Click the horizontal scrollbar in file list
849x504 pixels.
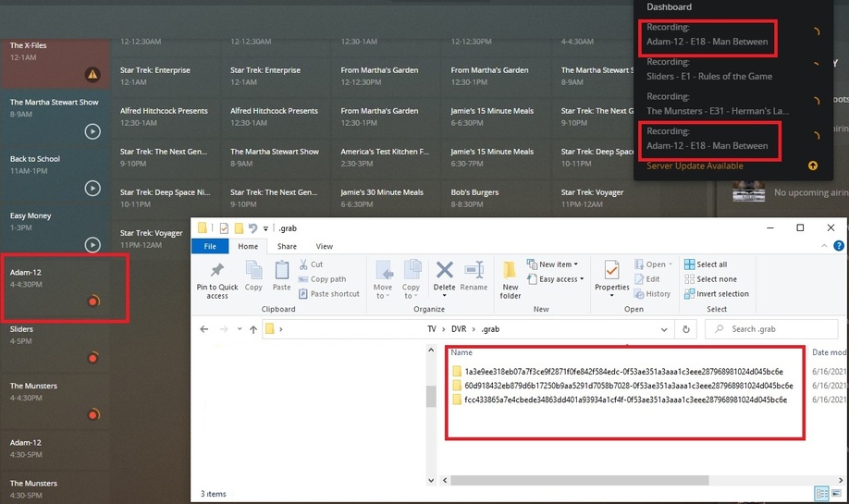click(x=579, y=480)
